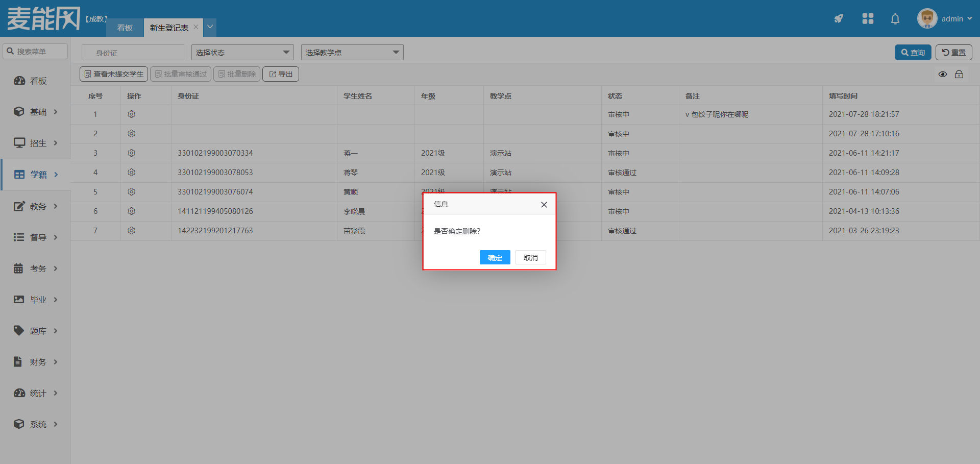Screen dimensions: 980x464
Task: Expand the 教务 sidebar menu
Action: pos(36,206)
